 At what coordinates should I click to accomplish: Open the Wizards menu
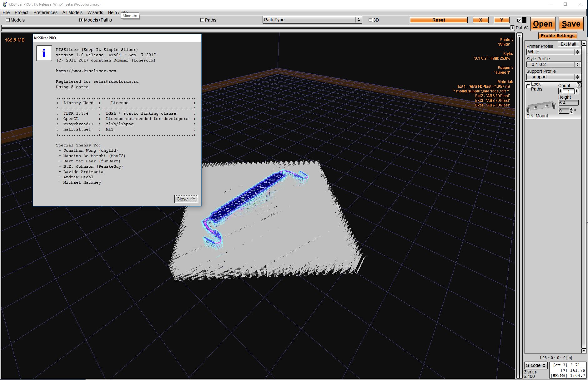click(x=95, y=12)
